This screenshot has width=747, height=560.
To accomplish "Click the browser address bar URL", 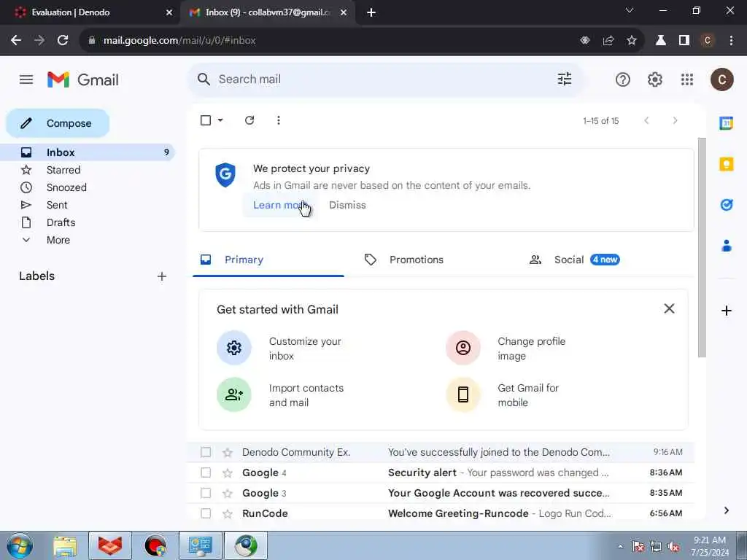I will coord(179,41).
